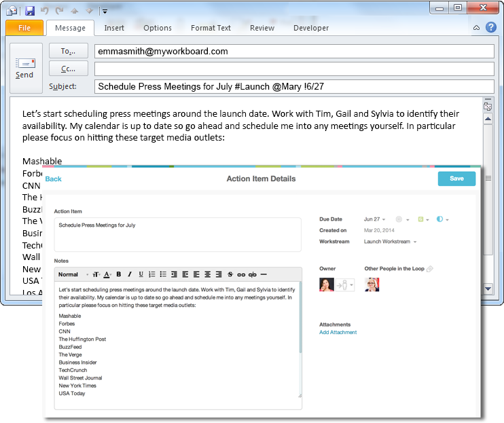This screenshot has height=423, width=504.
Task: Save email using the floppy disk icon
Action: coord(30,11)
